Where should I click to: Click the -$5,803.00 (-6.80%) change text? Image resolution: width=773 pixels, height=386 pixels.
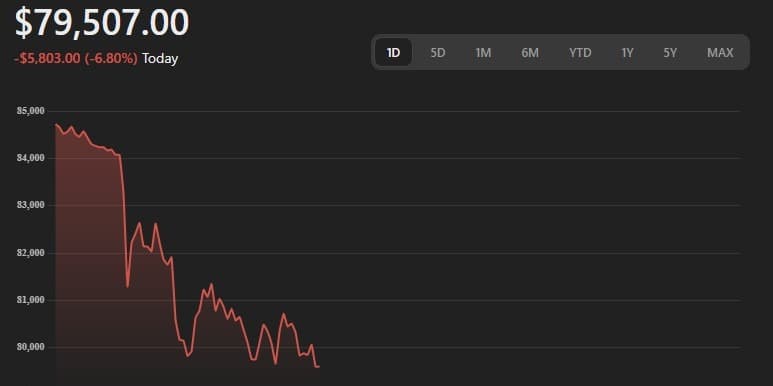point(76,59)
